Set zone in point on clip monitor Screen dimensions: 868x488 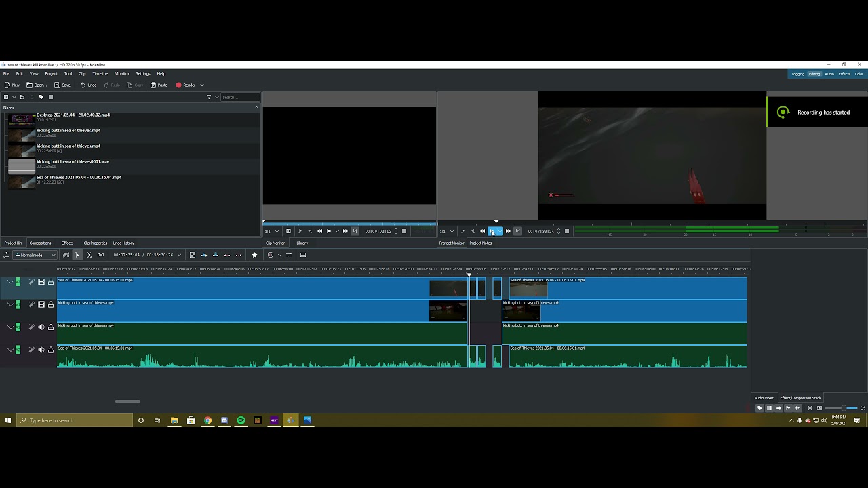tap(300, 231)
